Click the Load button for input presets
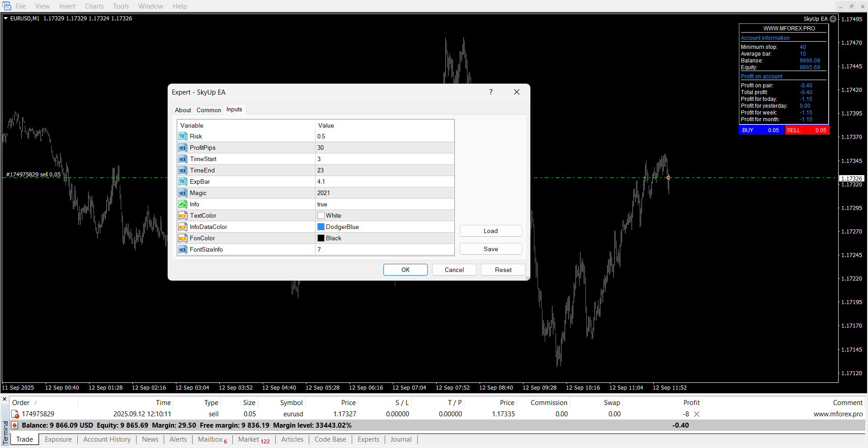 coord(491,231)
